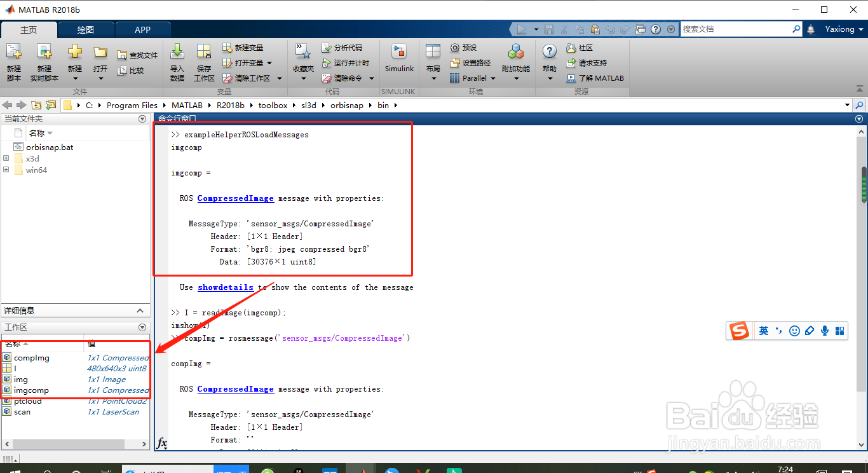This screenshot has height=473, width=868.
Task: Click the browse for folder icon
Action: tap(51, 105)
